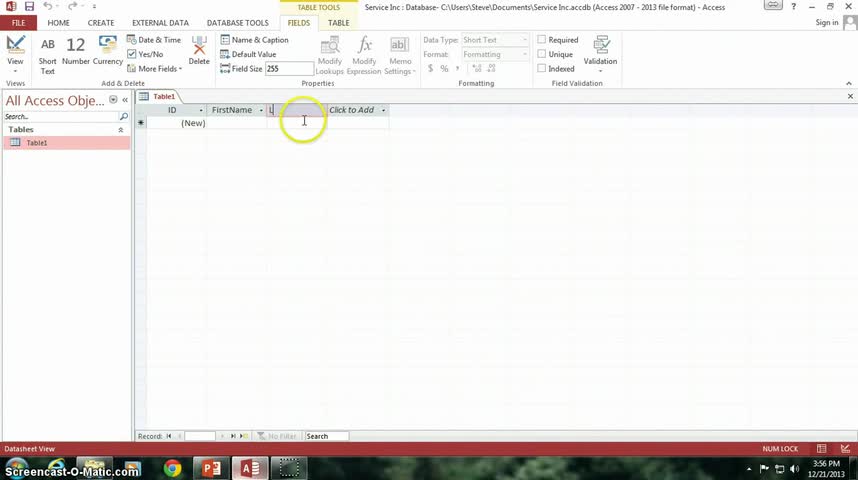This screenshot has height=480, width=858.
Task: Enable the Unique checkbox
Action: (x=542, y=54)
